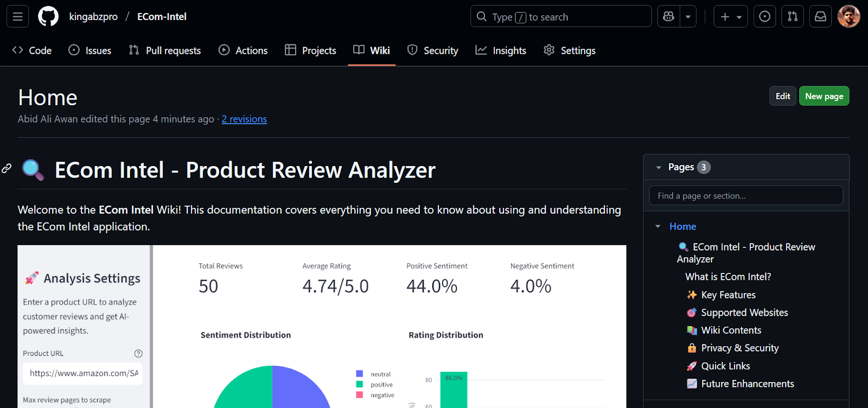Open the ECom-Intel repository link
The height and width of the screenshot is (408, 868).
162,17
